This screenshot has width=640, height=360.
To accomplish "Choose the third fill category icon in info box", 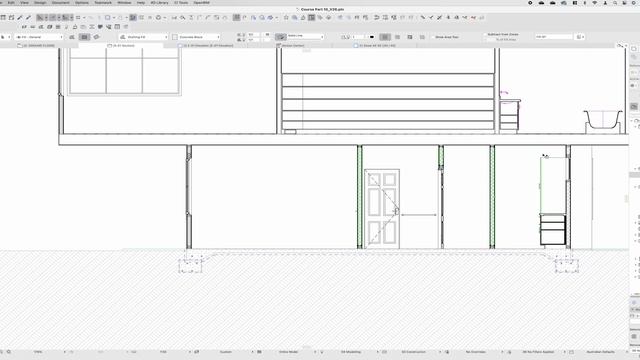I will pos(97,37).
